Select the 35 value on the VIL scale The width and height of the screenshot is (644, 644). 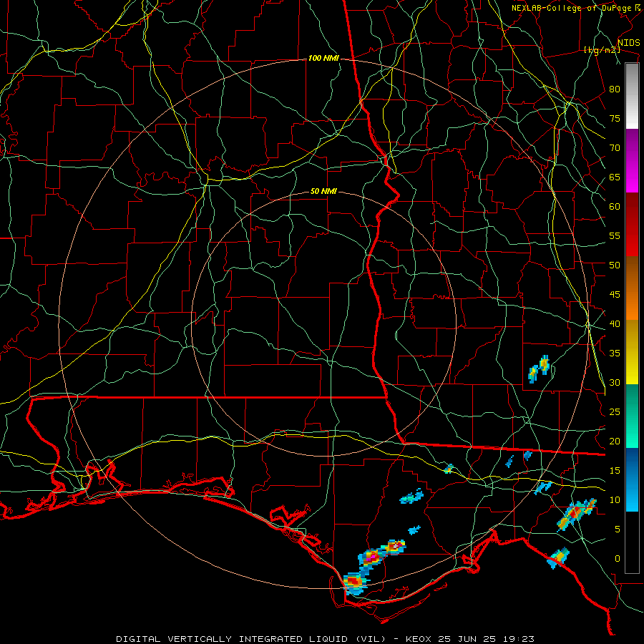pyautogui.click(x=615, y=353)
